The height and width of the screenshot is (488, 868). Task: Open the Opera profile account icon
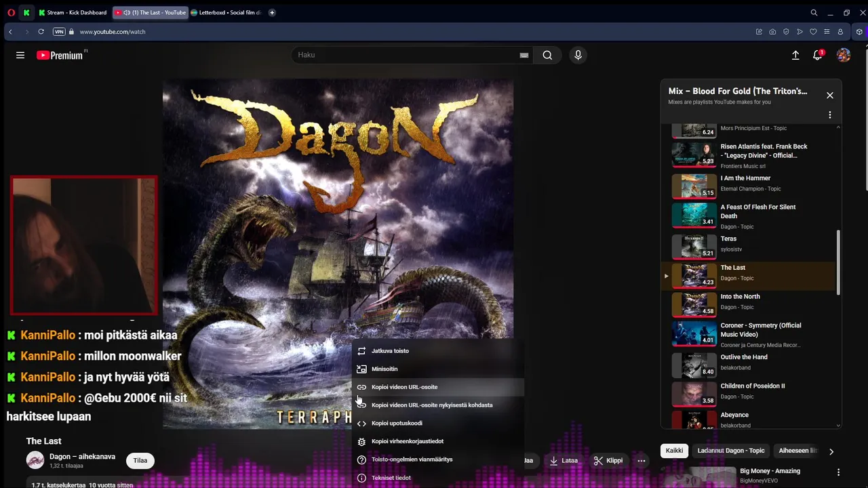[840, 32]
